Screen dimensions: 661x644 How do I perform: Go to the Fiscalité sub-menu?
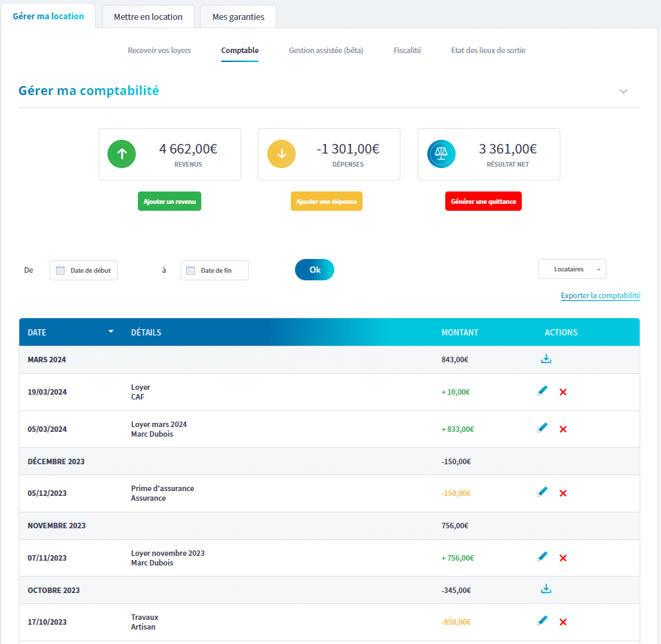(407, 50)
